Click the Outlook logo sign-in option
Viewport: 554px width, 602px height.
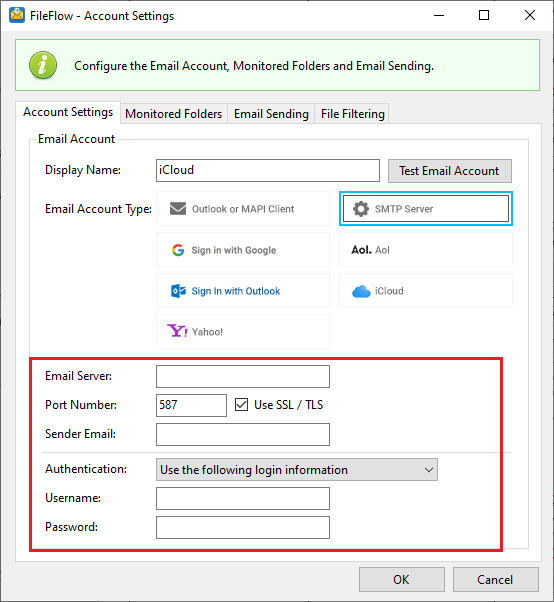tap(178, 291)
